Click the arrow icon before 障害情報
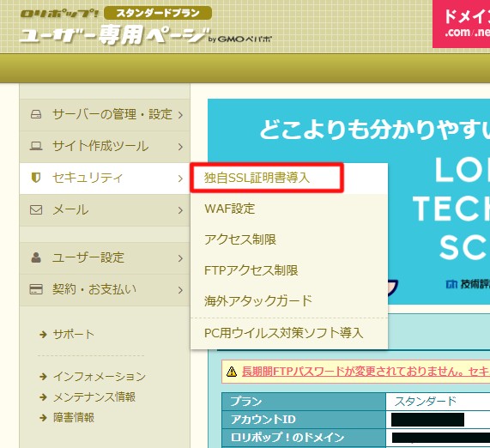 point(43,418)
